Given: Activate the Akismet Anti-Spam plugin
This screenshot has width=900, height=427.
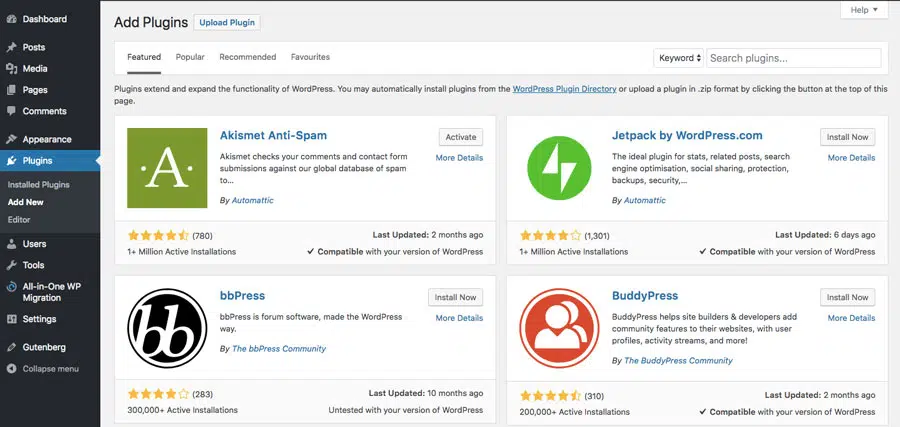Looking at the screenshot, I should 461,137.
